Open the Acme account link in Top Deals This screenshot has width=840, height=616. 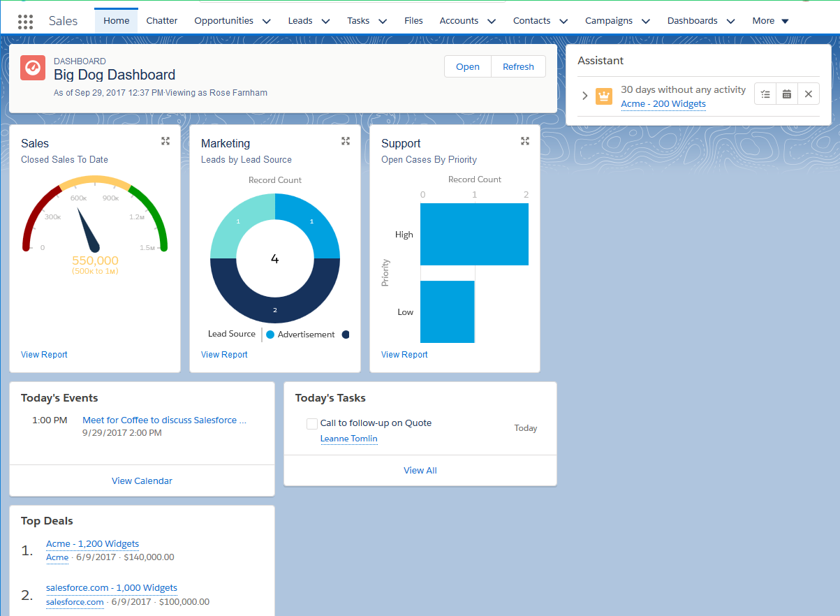point(57,557)
